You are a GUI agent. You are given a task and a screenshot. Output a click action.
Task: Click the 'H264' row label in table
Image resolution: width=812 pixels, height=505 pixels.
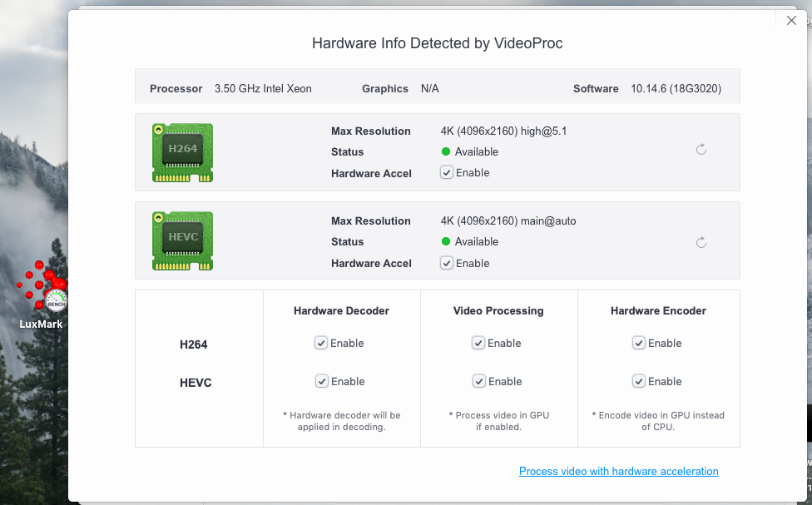[x=194, y=344]
